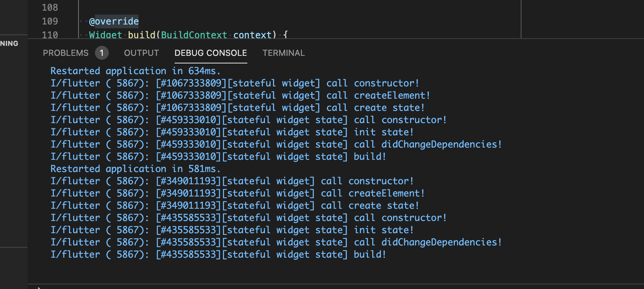Switch to the TERMINAL tab
Image resolution: width=644 pixels, height=289 pixels.
click(283, 53)
